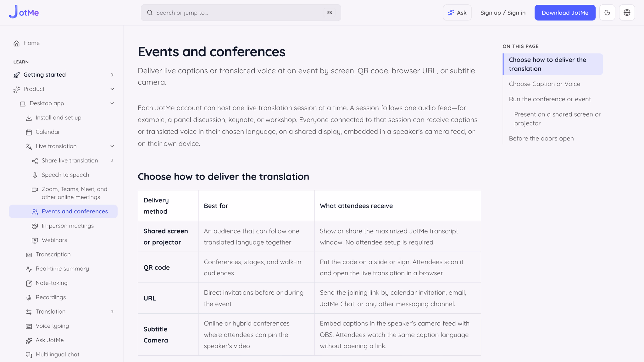Jump to Before the doors open section
644x362 pixels.
[x=541, y=139]
